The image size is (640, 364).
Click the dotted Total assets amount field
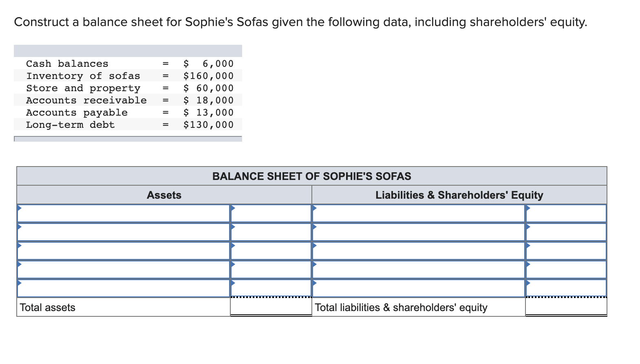click(271, 307)
